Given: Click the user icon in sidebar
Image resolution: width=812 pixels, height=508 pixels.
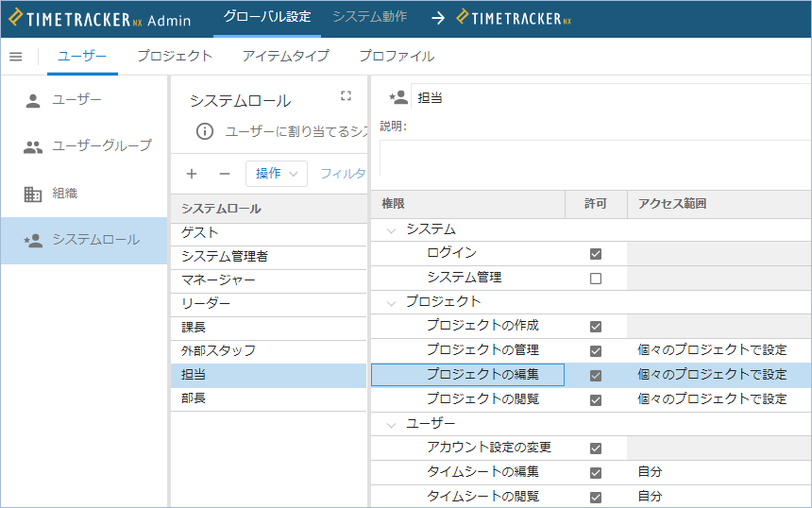Looking at the screenshot, I should [x=33, y=100].
